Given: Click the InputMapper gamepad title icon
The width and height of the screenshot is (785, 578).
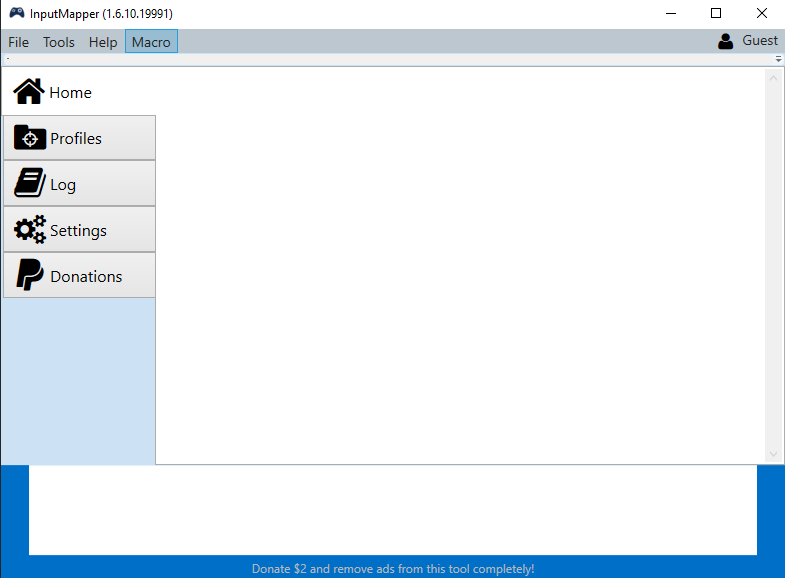Looking at the screenshot, I should [x=17, y=13].
